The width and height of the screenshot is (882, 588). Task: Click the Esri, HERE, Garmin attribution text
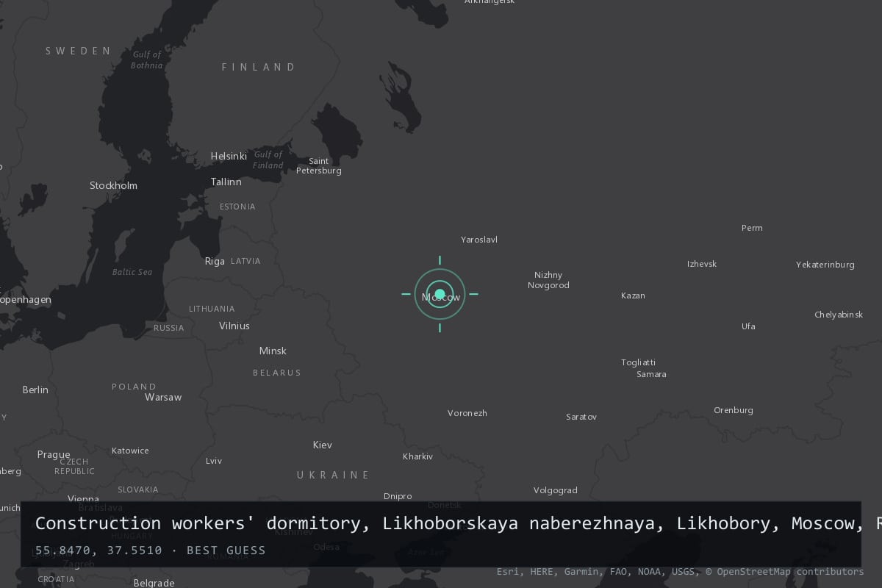point(548,572)
